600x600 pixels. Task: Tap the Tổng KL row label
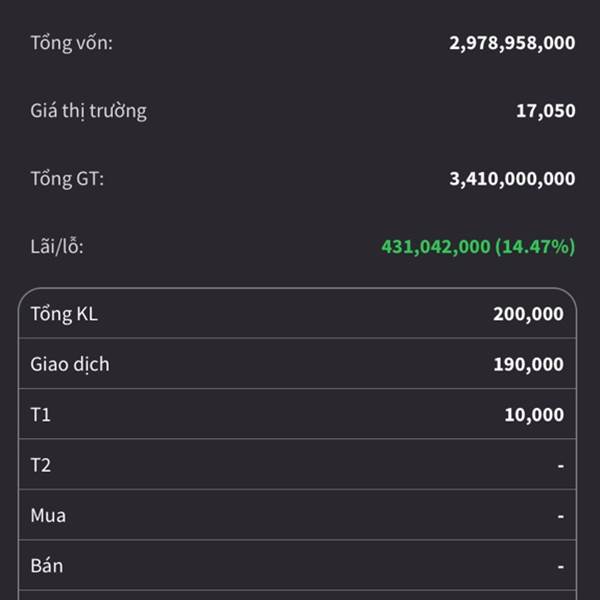64,314
